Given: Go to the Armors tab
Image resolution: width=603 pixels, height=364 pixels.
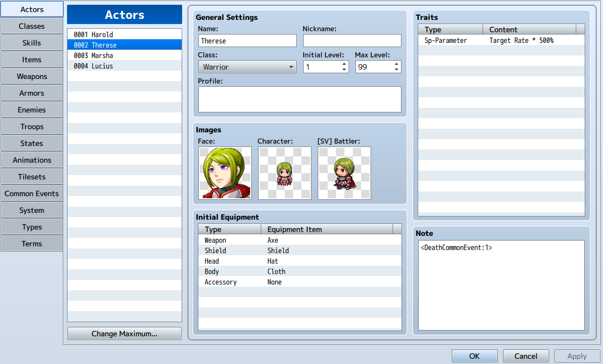Looking at the screenshot, I should click(x=32, y=93).
